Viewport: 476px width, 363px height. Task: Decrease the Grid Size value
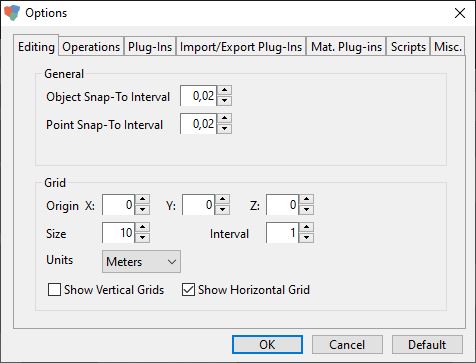pyautogui.click(x=143, y=238)
